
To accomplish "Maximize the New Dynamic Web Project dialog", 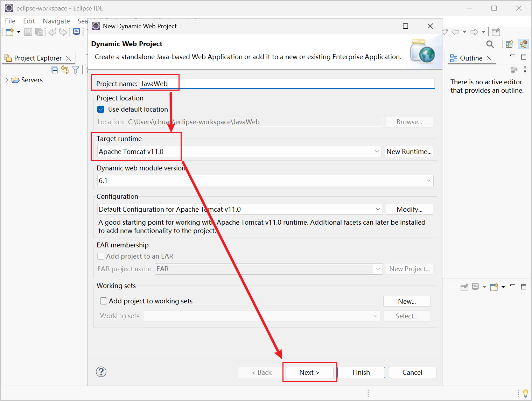I will (x=405, y=26).
